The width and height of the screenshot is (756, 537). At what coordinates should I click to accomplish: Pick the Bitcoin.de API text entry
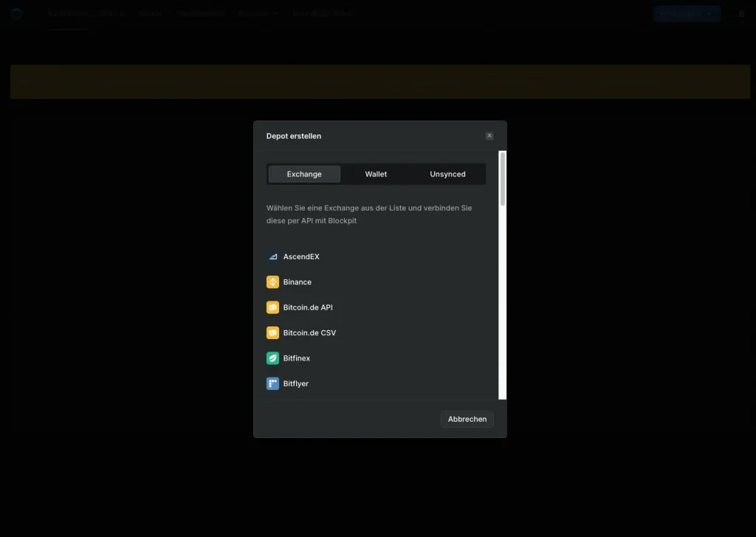click(x=308, y=307)
